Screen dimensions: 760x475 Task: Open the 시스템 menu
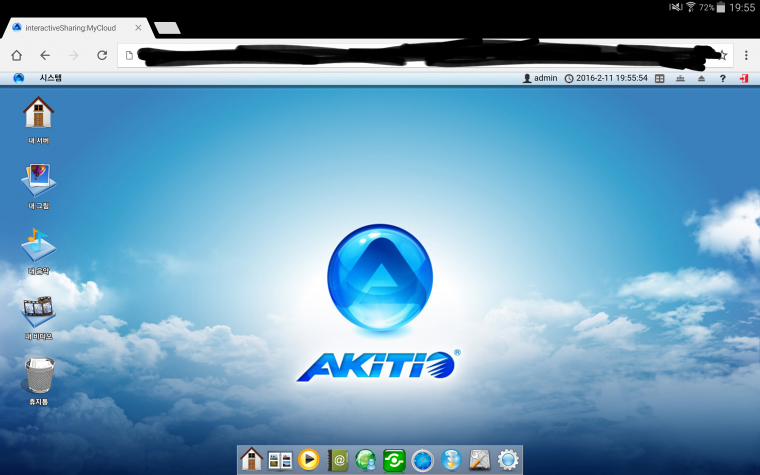(x=50, y=78)
